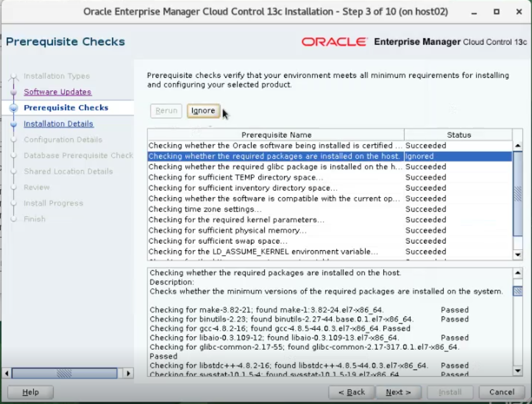Click the libaio-0.3.109-12 check line
Viewport: 532px width, 404px height.
coord(309,338)
